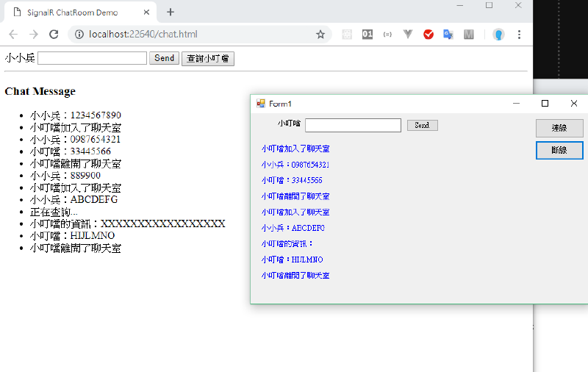Click the Vue devtools extension icon
588x372 pixels.
[x=408, y=35]
